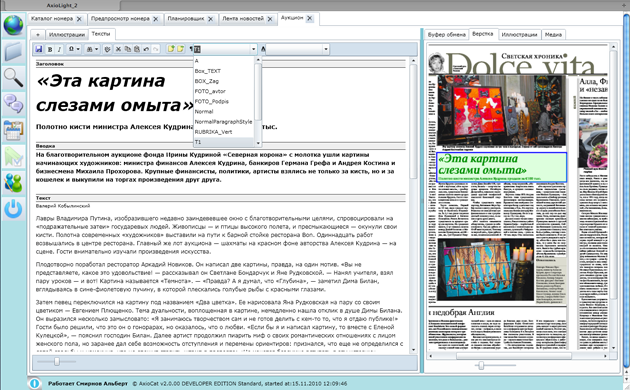
Task: Open the Буфер обмена tab
Action: (x=446, y=35)
